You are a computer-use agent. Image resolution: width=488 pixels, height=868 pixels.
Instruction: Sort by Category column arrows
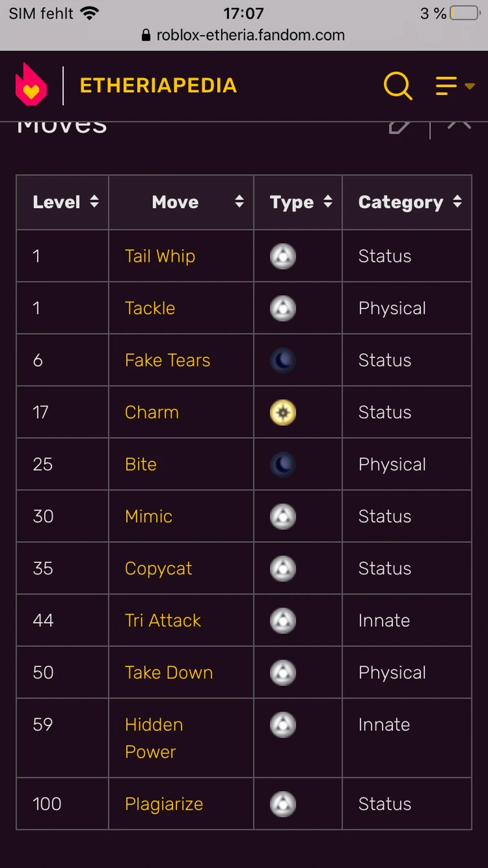click(x=458, y=202)
